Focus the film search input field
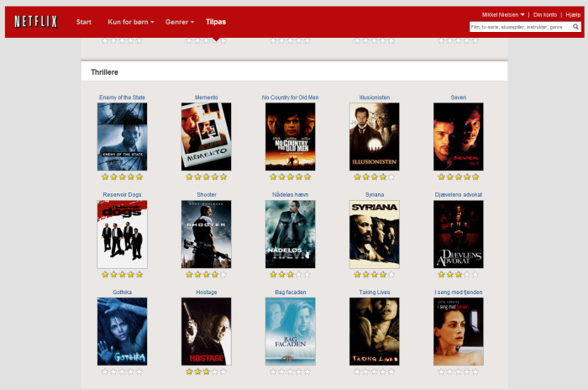588x390 pixels. click(521, 27)
